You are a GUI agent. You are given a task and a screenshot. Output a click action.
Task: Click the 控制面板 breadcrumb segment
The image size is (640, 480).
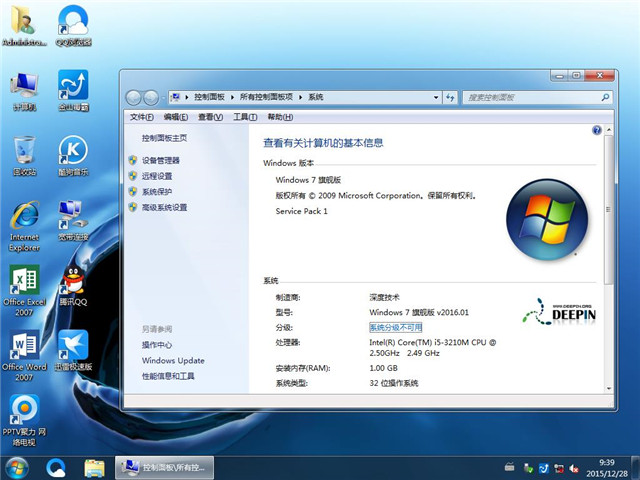pyautogui.click(x=209, y=97)
